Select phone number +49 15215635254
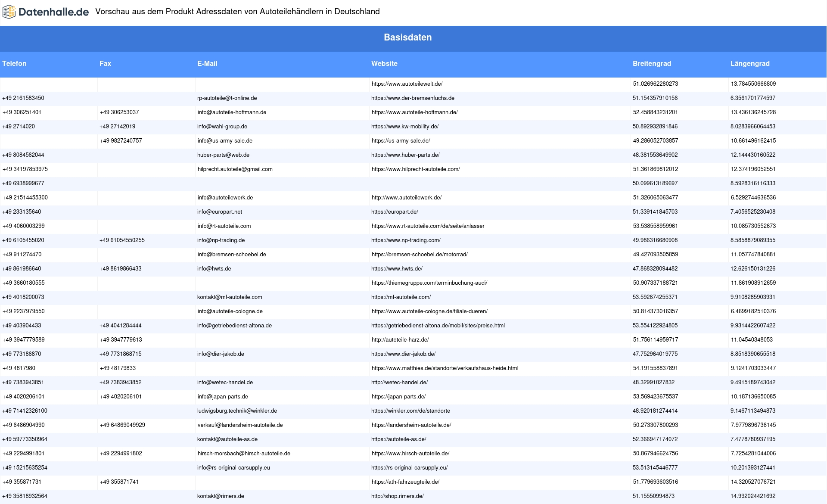 [25, 468]
